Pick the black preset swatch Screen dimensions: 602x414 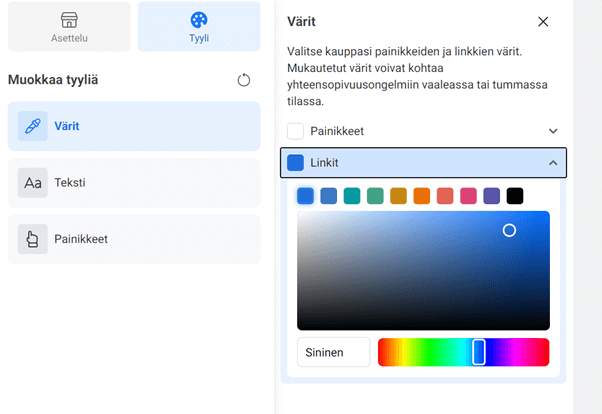pyautogui.click(x=515, y=196)
